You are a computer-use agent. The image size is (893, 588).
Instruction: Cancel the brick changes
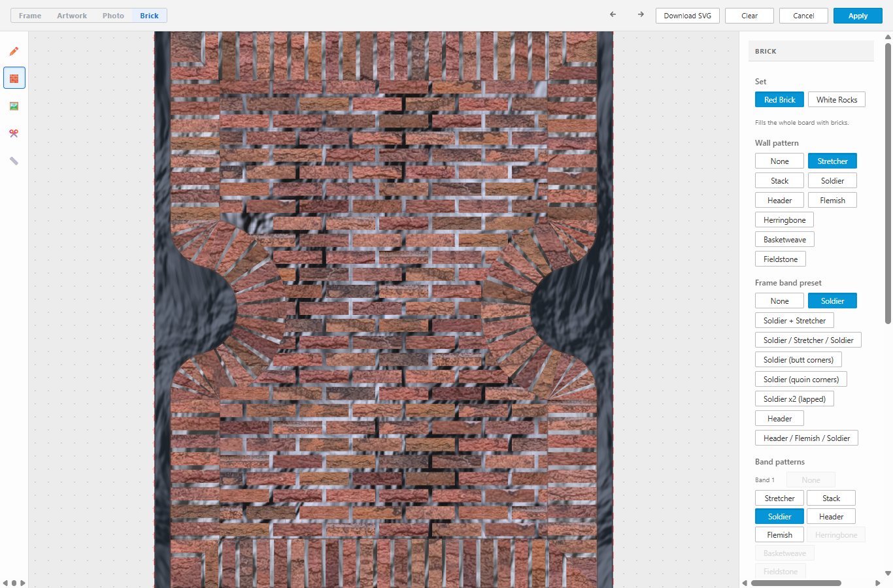[x=803, y=16]
